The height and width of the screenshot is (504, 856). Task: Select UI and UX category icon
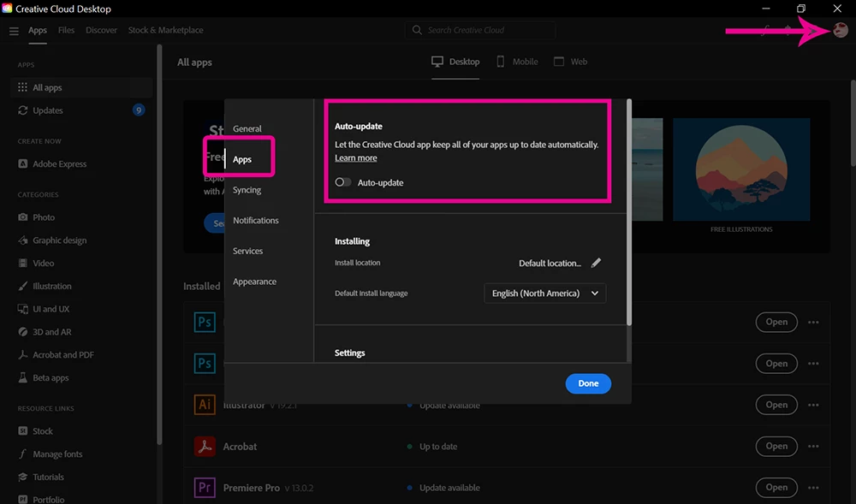pyautogui.click(x=23, y=309)
